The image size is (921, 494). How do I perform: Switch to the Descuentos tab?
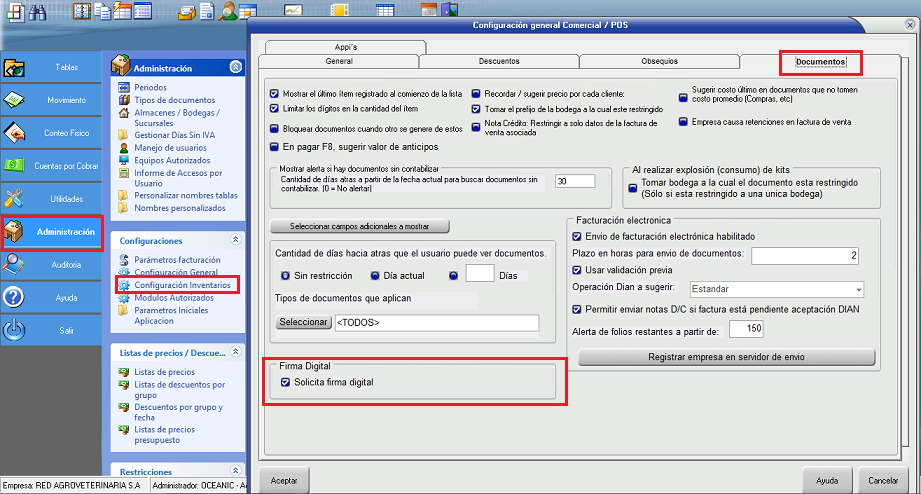(x=498, y=61)
